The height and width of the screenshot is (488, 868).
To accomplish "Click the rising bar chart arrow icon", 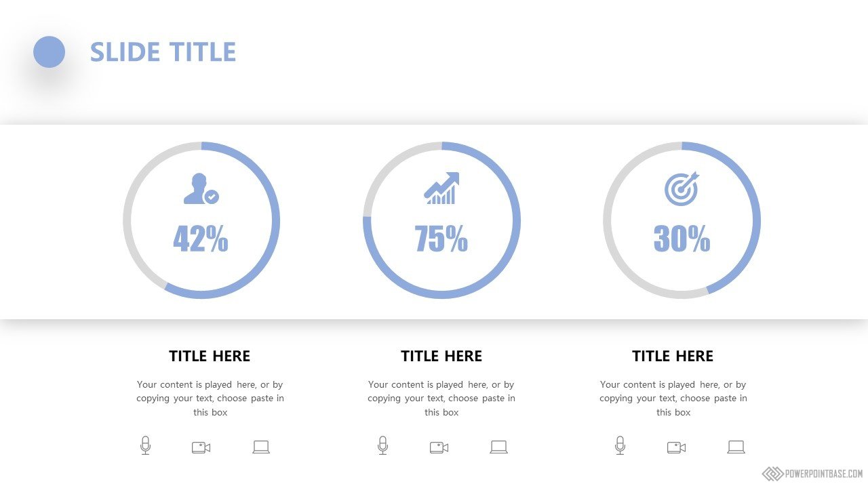I will point(441,188).
